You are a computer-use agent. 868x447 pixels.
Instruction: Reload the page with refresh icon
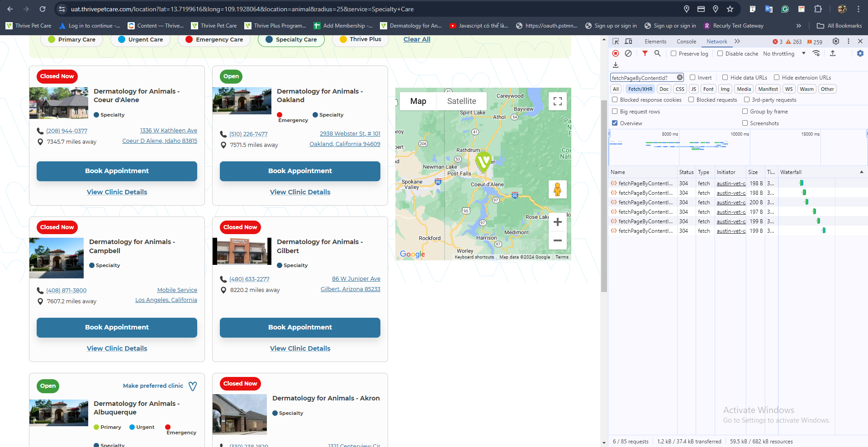[x=43, y=9]
